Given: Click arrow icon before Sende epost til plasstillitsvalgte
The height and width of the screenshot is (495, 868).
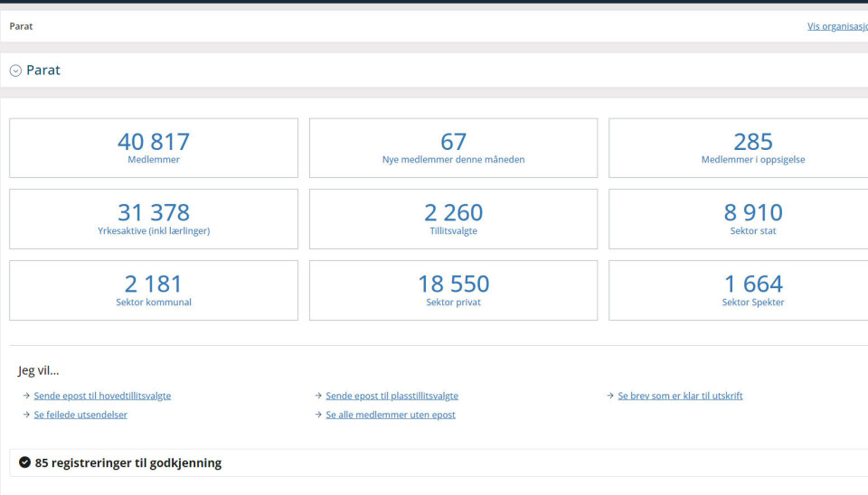Looking at the screenshot, I should pyautogui.click(x=317, y=396).
